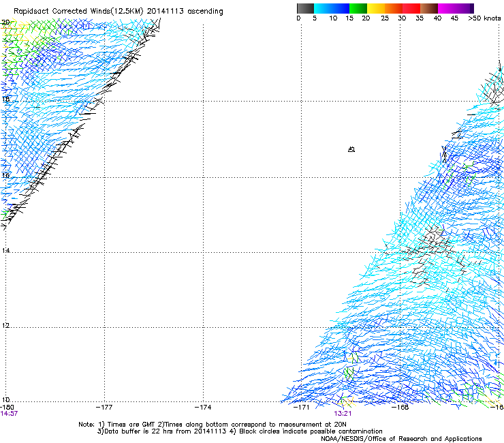The width and height of the screenshot is (504, 443).
Task: Click the longitude label -180
Action: 7,408
